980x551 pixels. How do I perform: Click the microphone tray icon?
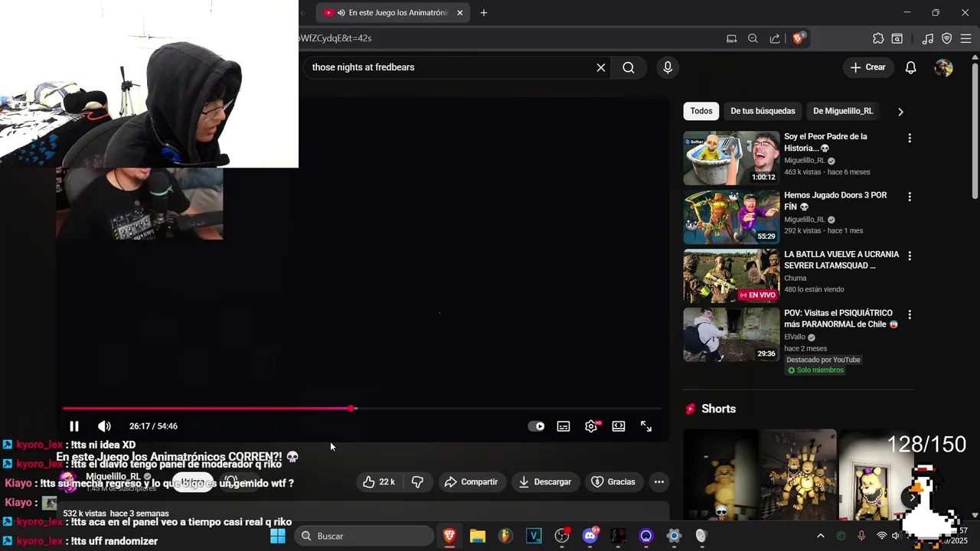tap(861, 536)
